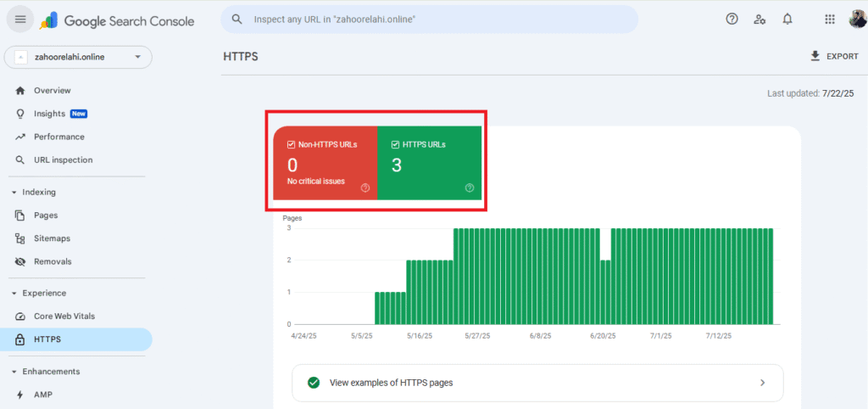The width and height of the screenshot is (868, 409).
Task: Click the 'Pages' chart axis label
Action: 292,218
